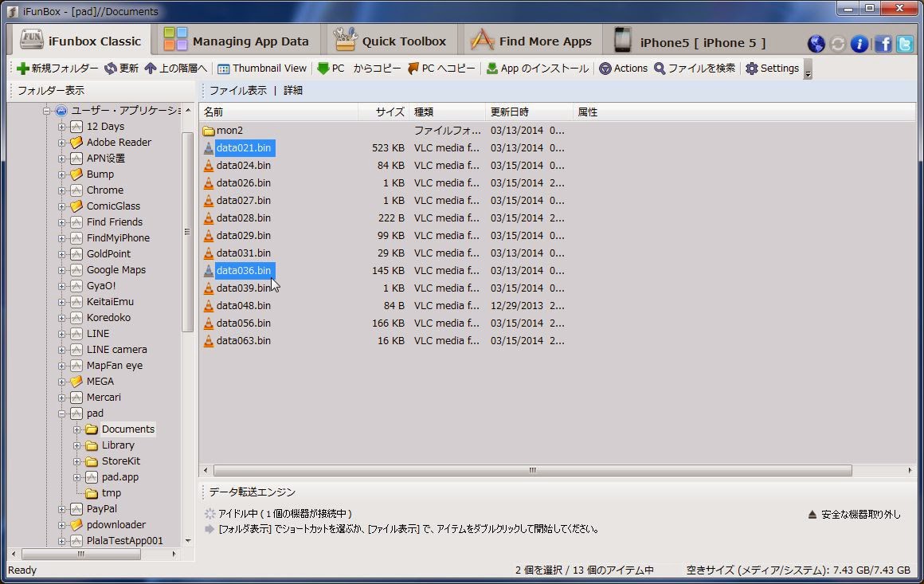Sort by 名前 column header

(x=278, y=112)
